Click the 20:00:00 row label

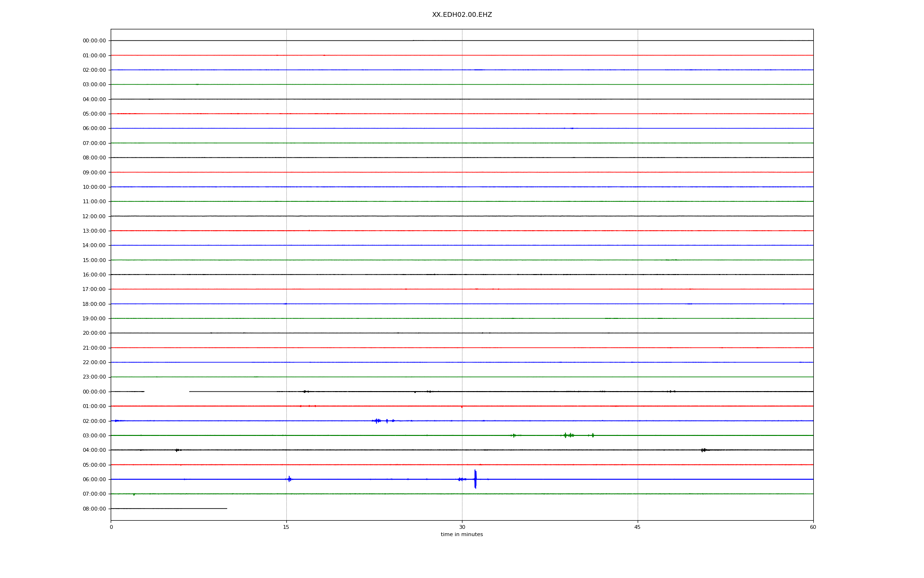(x=94, y=333)
